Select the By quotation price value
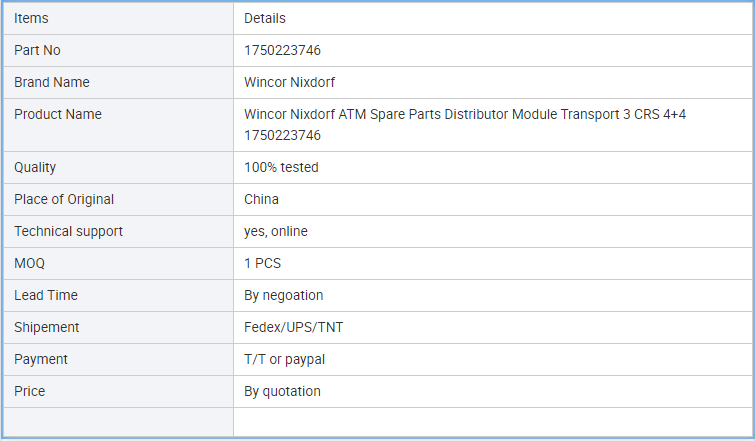The image size is (755, 441). 282,391
